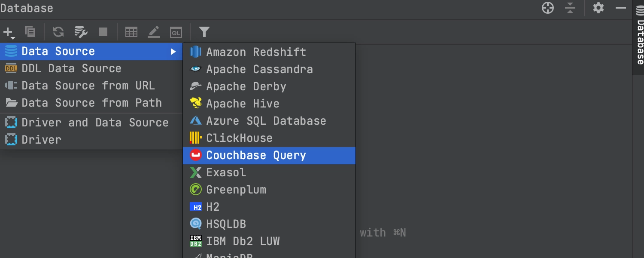Screen dimensions: 644x258
Task: Choose Data Source from URL
Action: point(91,86)
